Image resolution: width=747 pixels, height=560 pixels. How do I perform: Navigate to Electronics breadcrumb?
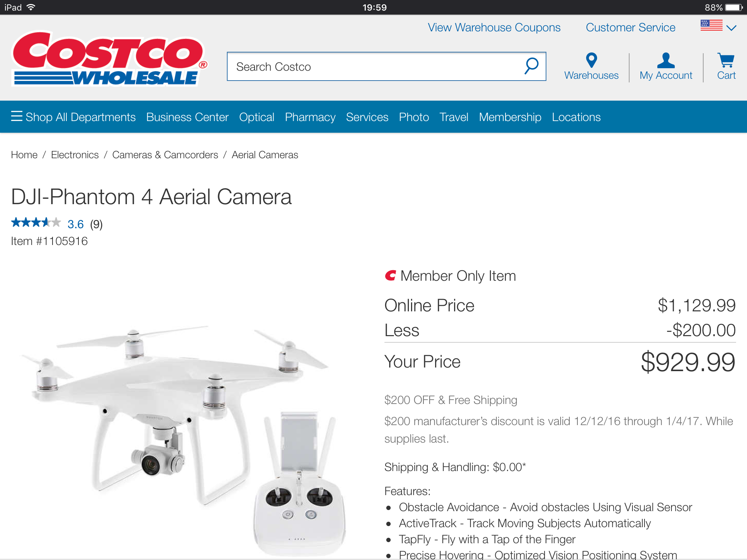point(75,155)
